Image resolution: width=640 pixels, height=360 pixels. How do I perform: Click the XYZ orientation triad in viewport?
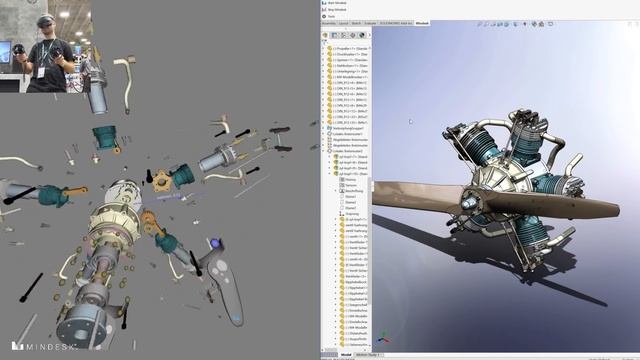click(x=383, y=338)
